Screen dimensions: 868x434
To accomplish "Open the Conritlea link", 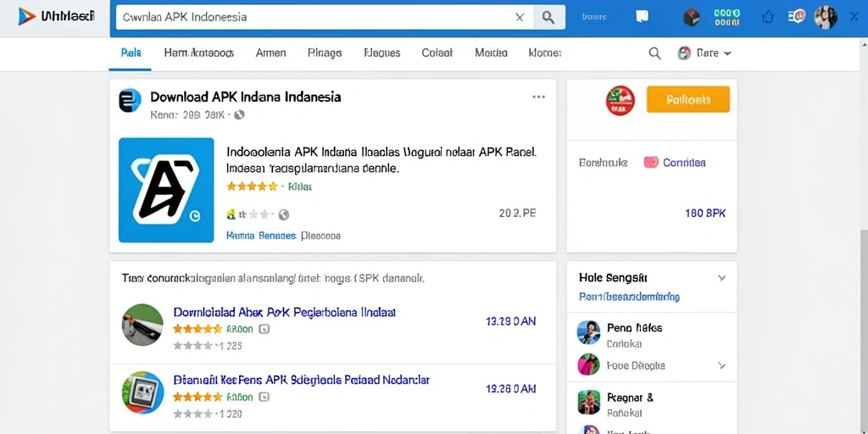I will click(x=684, y=162).
